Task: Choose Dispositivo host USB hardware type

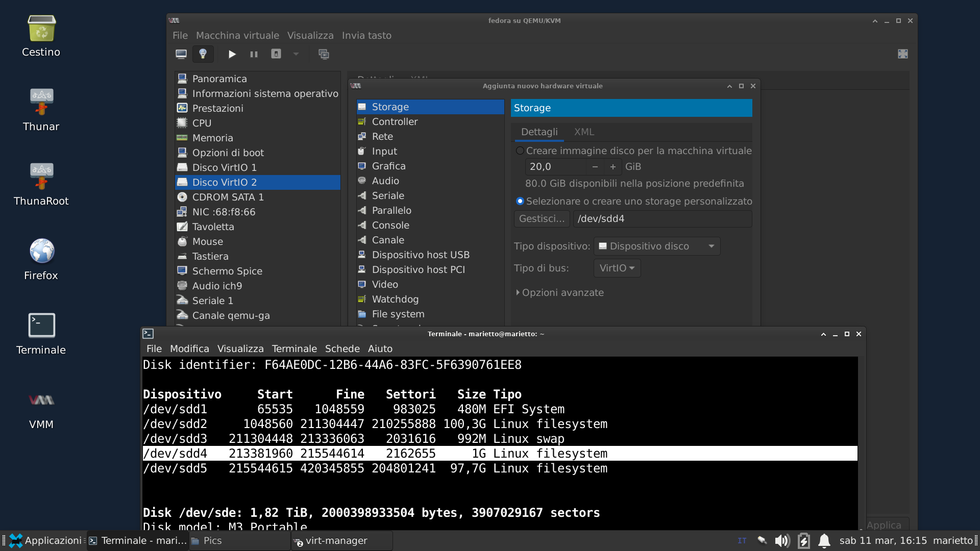Action: coord(430,255)
